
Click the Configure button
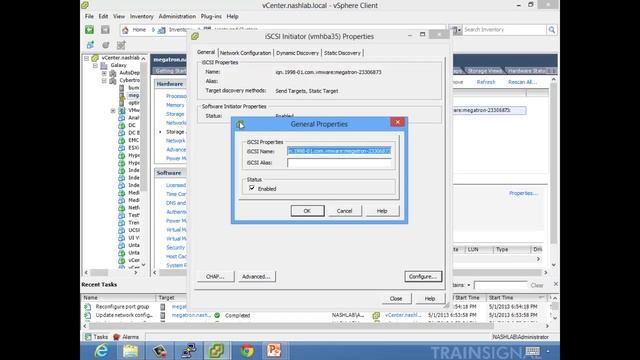coord(423,276)
